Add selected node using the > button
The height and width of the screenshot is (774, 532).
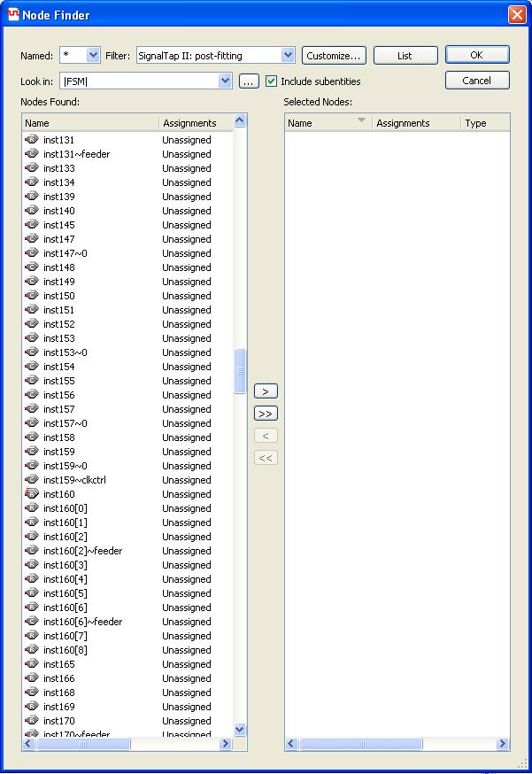(x=266, y=391)
